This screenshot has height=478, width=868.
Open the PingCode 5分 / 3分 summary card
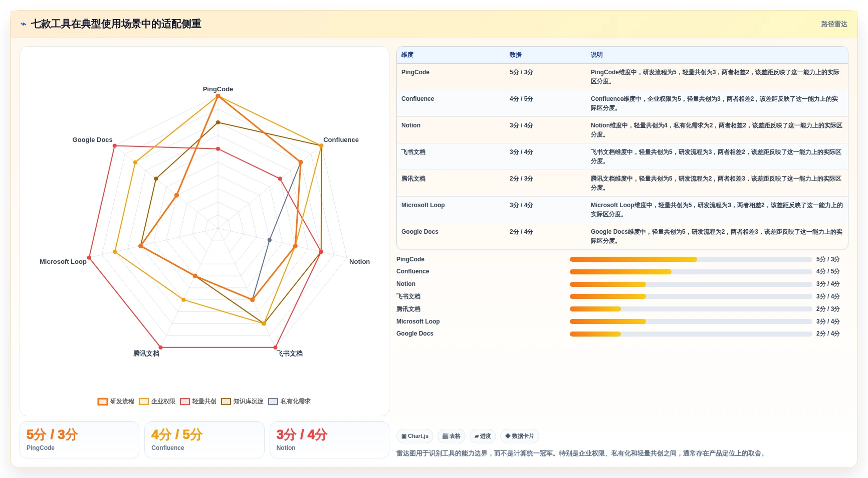(79, 440)
